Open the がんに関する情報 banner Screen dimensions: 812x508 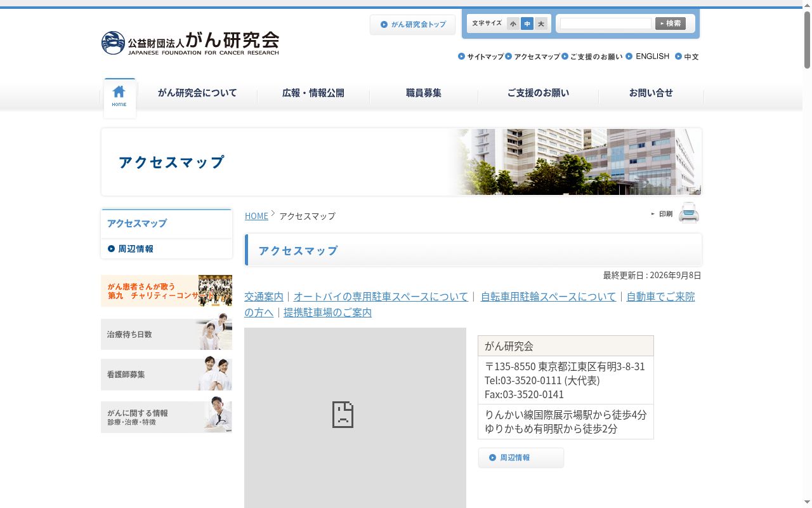click(166, 417)
